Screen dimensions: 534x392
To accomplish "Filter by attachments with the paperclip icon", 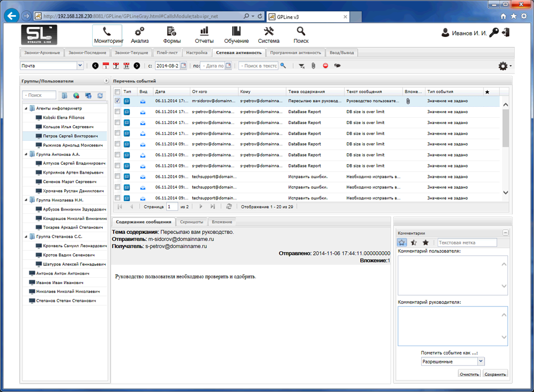I will (313, 66).
